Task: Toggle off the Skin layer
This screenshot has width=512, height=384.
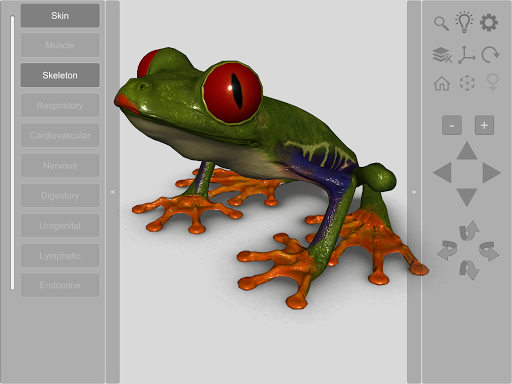Action: [x=60, y=16]
